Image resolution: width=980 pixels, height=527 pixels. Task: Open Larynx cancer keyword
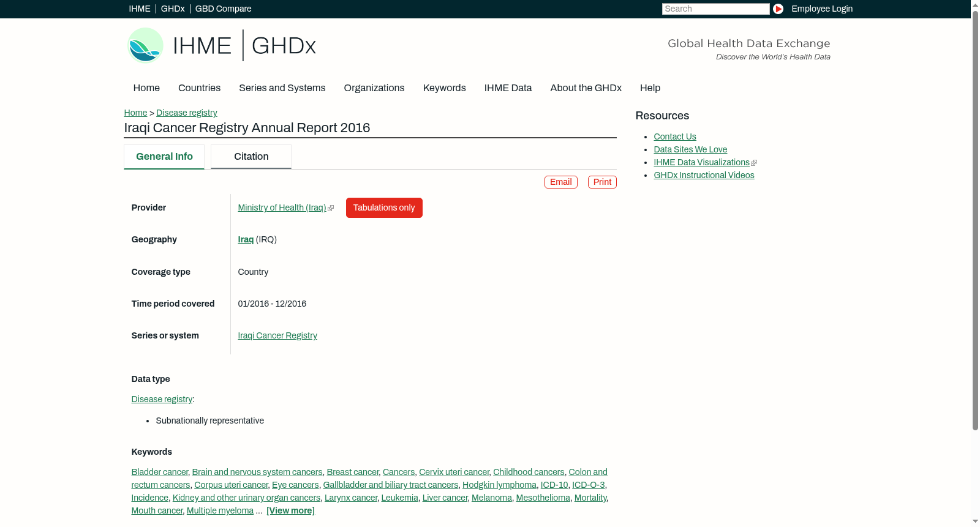click(x=351, y=498)
